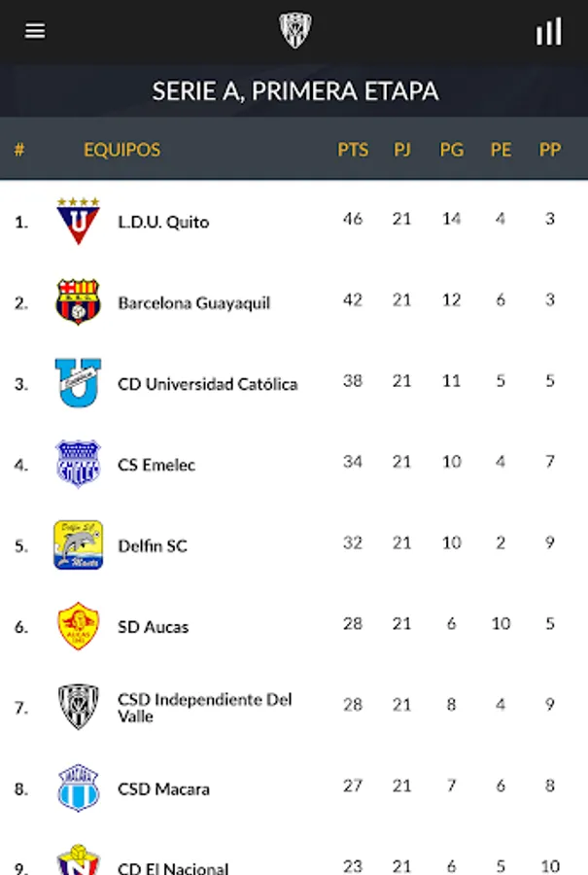Tap the Universidad Católica team crest
Viewport: 588px width, 875px height.
coord(78,383)
